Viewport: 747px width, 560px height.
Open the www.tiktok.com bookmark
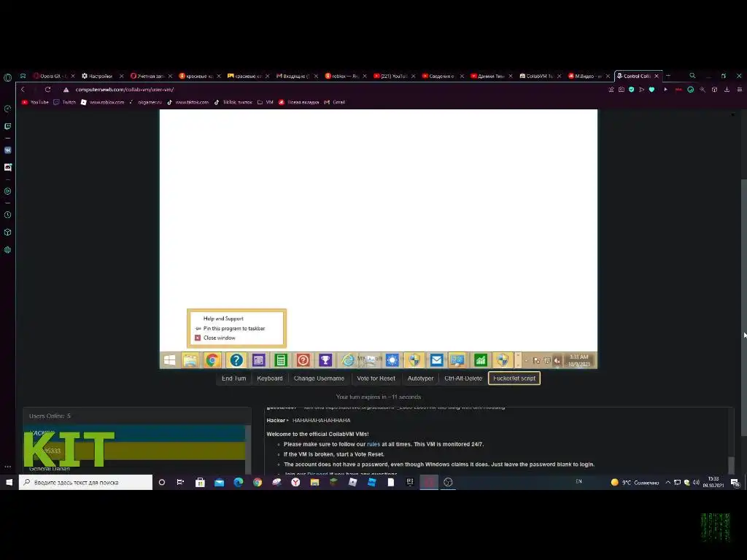click(x=187, y=102)
